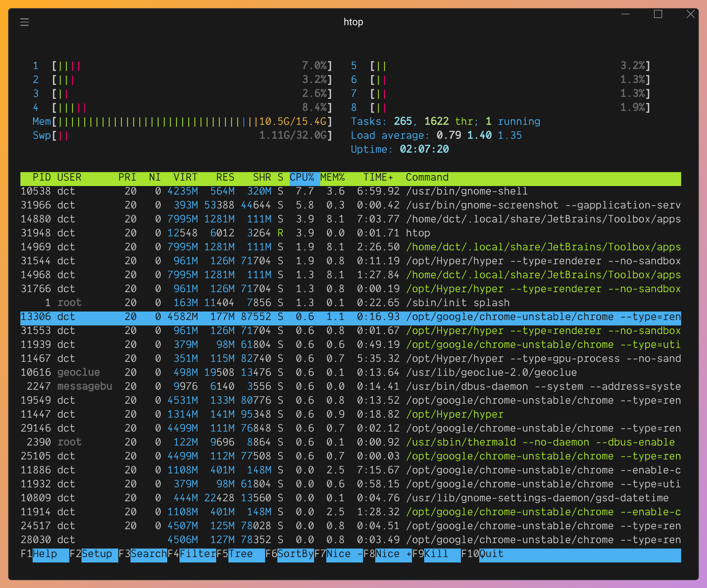Sort by RES column header

coord(225,177)
